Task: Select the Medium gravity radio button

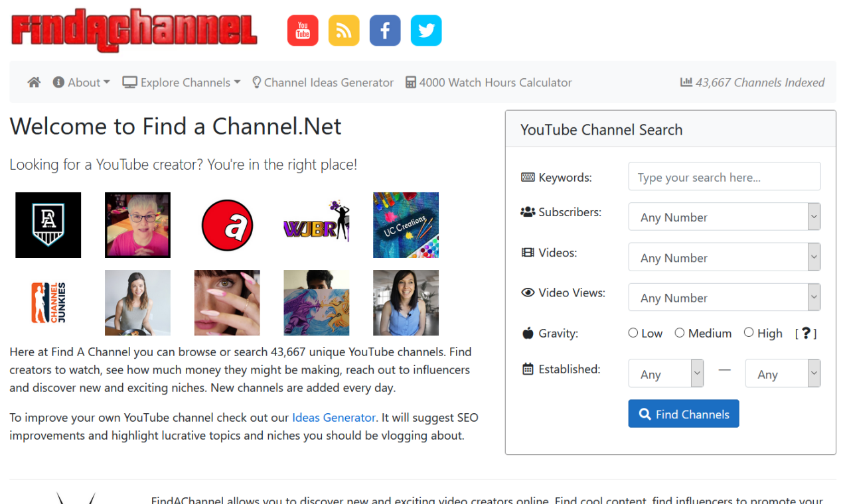Action: (679, 332)
